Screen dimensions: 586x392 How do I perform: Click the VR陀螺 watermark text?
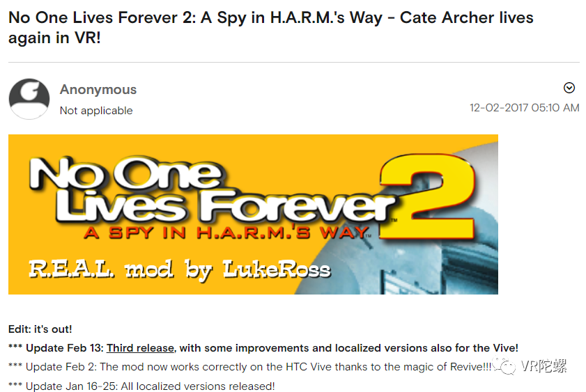tap(543, 366)
